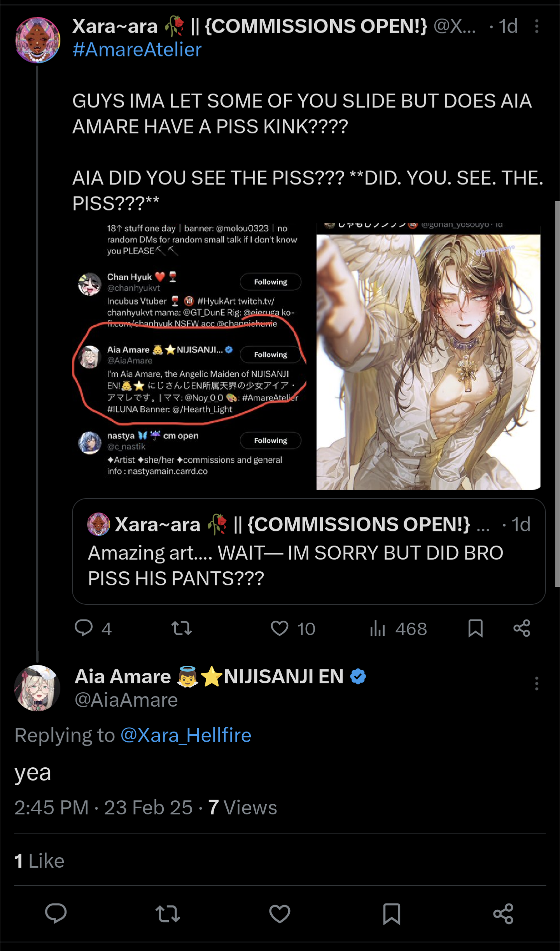Open more options for Aia Amare's reply
The image size is (560, 951).
536,683
